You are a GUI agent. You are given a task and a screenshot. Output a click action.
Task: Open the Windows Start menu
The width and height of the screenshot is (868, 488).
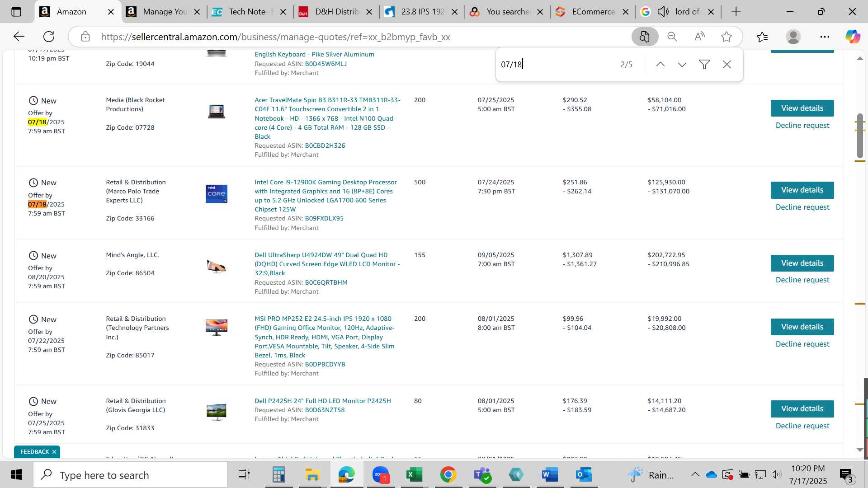pyautogui.click(x=16, y=475)
